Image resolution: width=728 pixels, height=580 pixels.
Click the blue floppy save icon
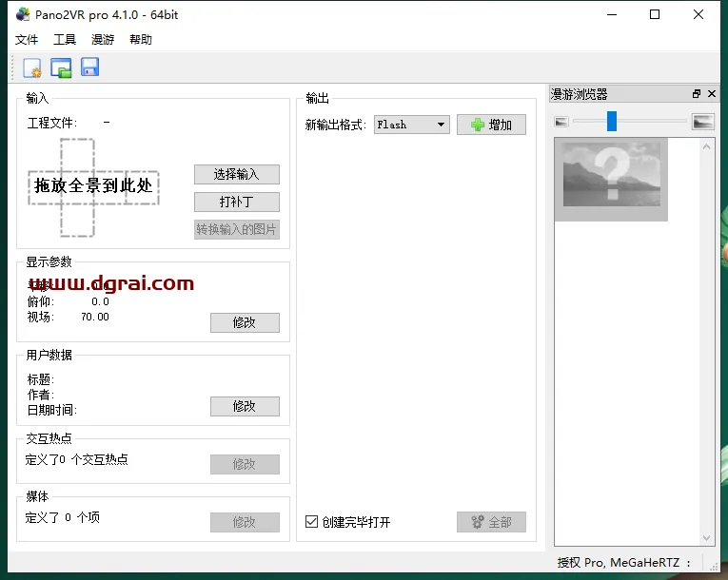coord(90,68)
